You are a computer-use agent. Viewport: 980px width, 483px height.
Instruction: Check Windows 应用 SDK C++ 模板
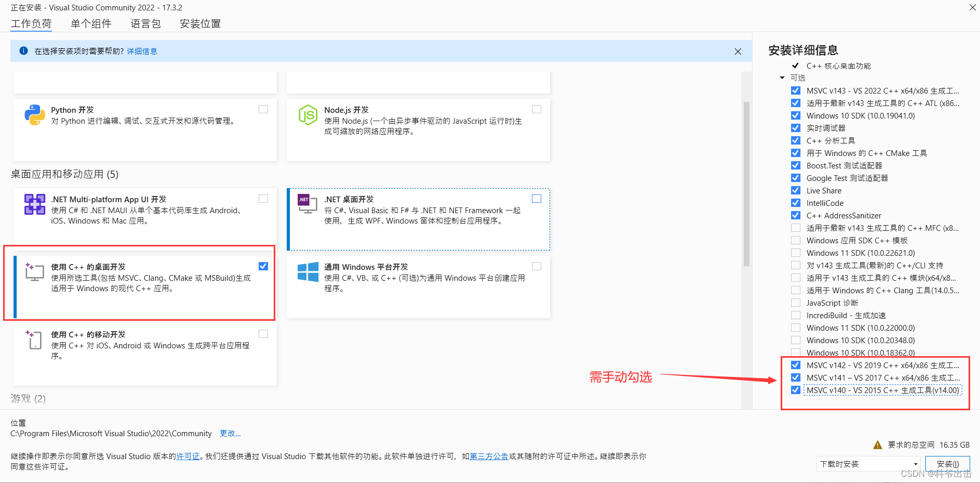(x=796, y=240)
